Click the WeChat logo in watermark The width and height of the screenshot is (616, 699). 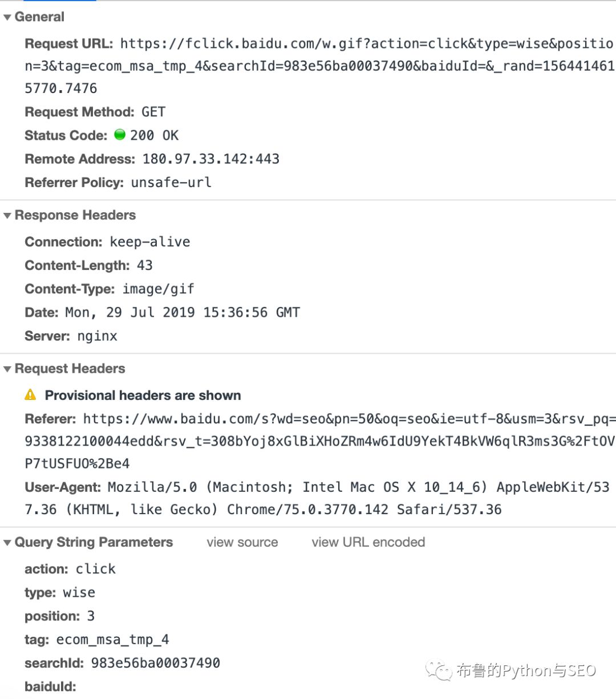pos(439,670)
